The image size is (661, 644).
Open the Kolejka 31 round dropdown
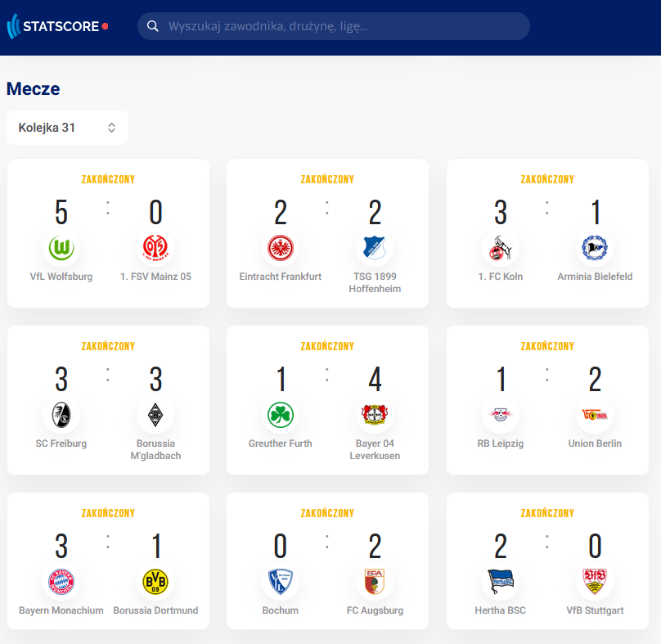(67, 128)
